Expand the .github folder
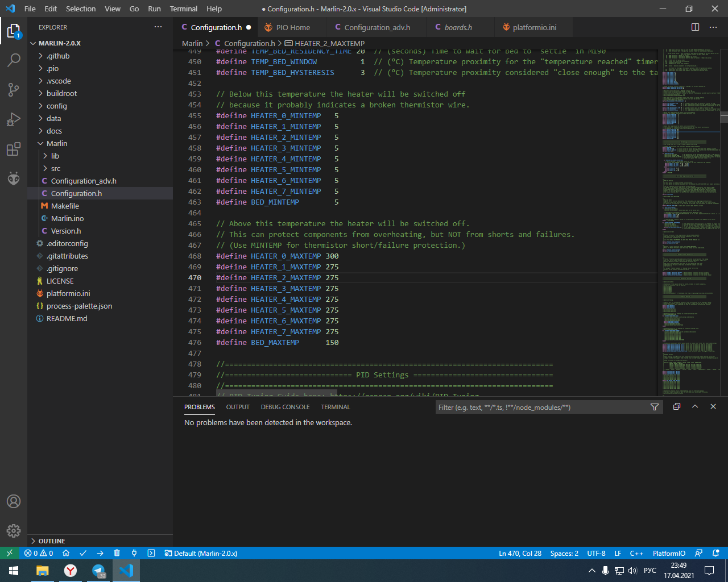 100,56
